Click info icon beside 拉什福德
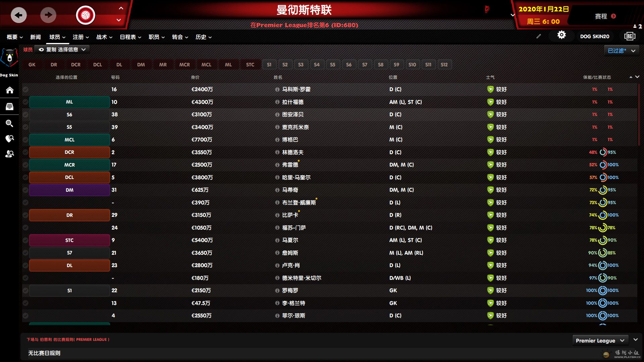This screenshot has height=362, width=644. coord(277,102)
